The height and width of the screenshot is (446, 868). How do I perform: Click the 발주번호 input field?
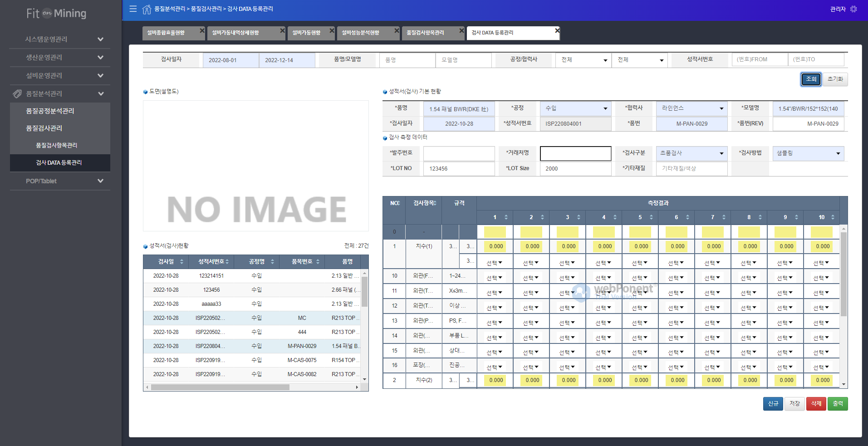[x=459, y=153]
